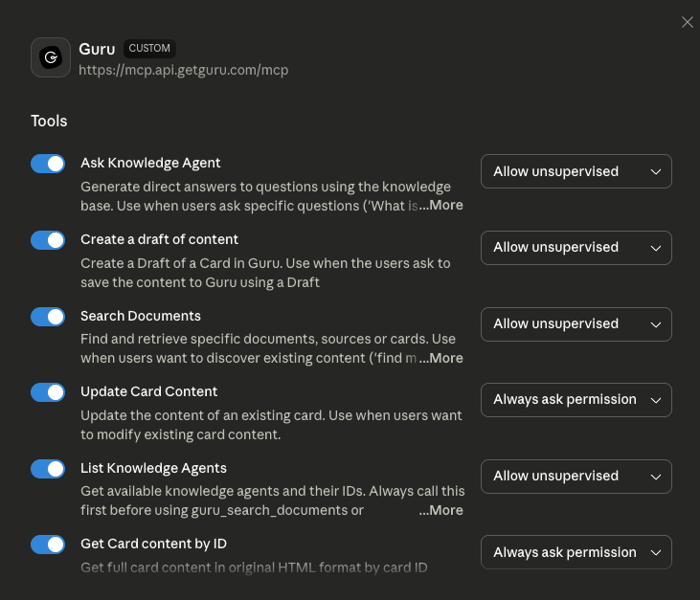The image size is (700, 600).
Task: Expand Search Documents permission dropdown
Action: tap(576, 324)
